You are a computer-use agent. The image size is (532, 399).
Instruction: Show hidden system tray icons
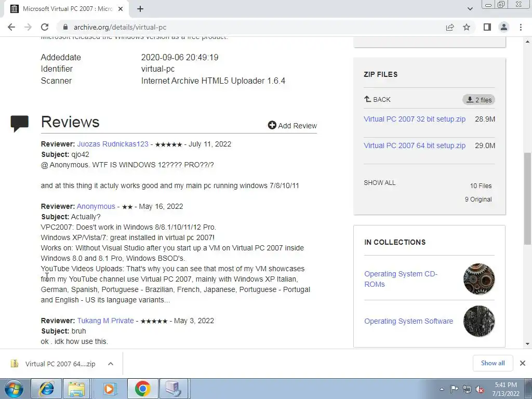[442, 389]
